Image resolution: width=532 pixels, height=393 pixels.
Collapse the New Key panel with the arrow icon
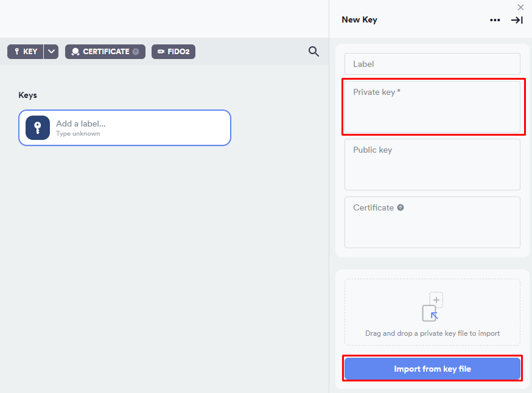[x=517, y=20]
